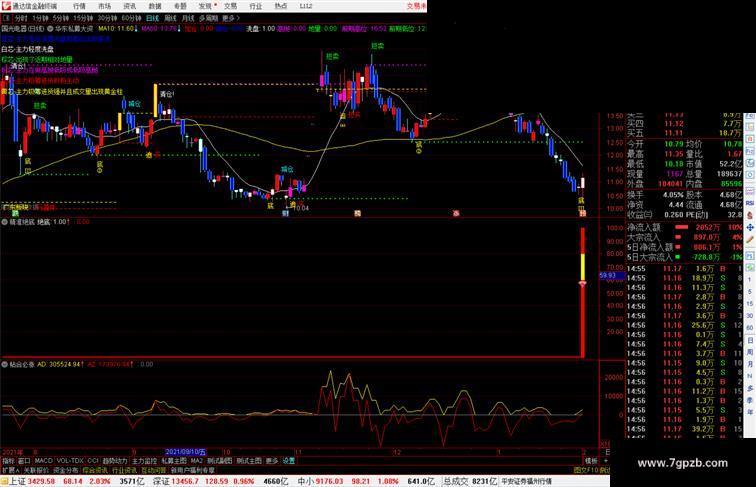Open the 行业 menu
756x487 pixels.
256,6
